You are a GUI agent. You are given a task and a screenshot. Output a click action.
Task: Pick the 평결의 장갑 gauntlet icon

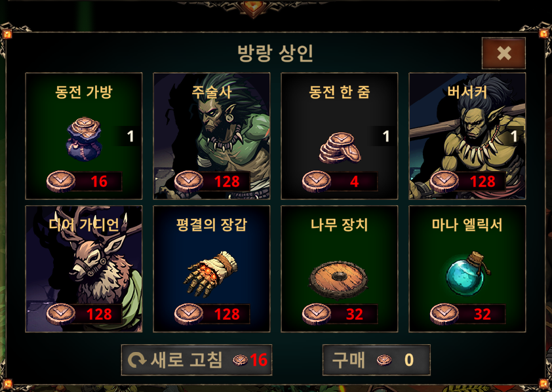[x=210, y=274]
